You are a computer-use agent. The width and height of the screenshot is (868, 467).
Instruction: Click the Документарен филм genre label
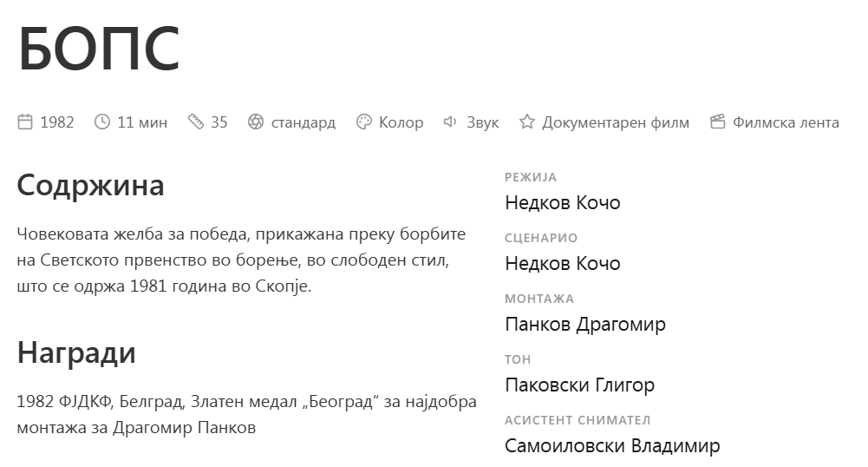pos(616,122)
